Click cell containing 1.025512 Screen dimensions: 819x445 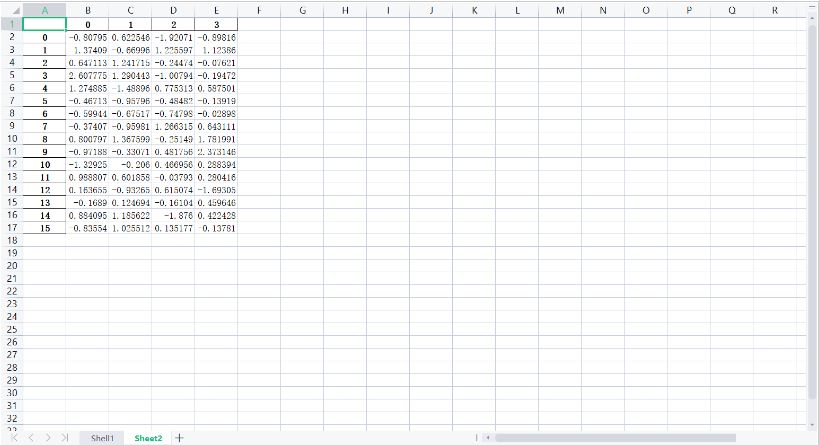(x=130, y=228)
